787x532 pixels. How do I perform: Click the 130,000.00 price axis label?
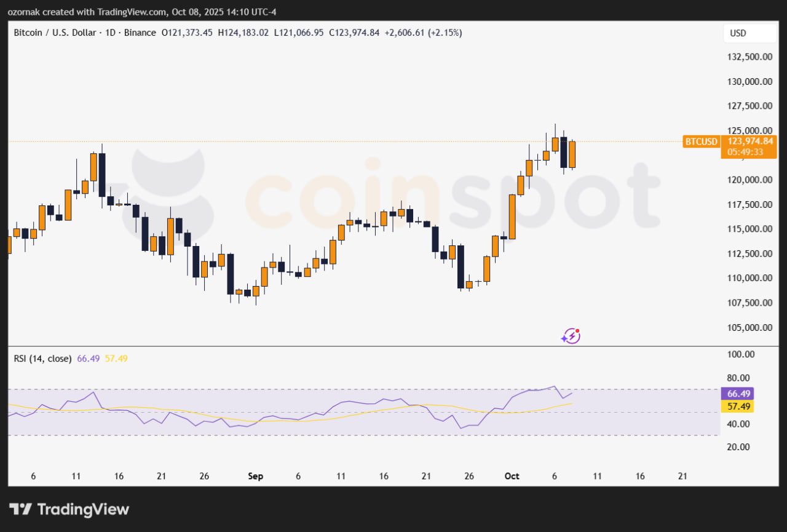pos(749,81)
